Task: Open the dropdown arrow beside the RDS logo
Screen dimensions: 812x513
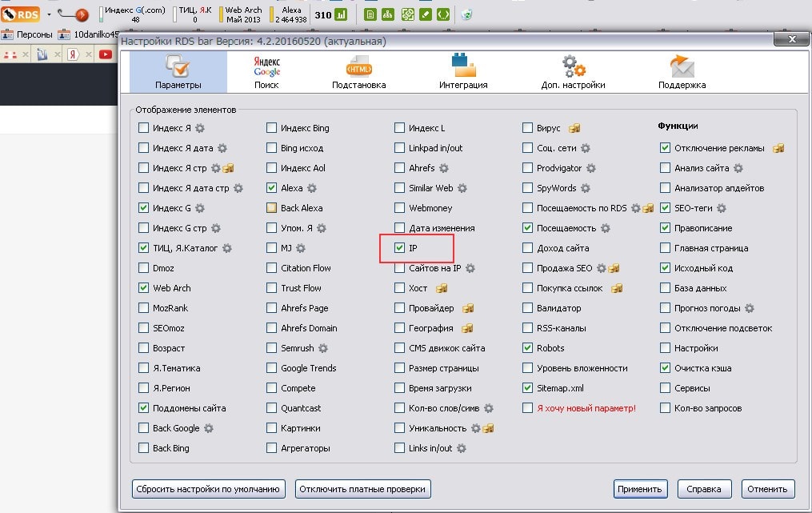Action: [49, 14]
